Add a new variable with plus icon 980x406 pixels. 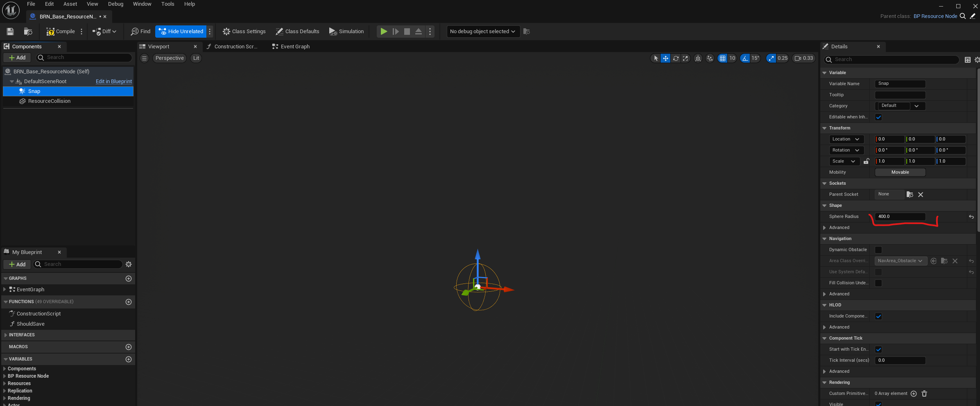pyautogui.click(x=129, y=359)
